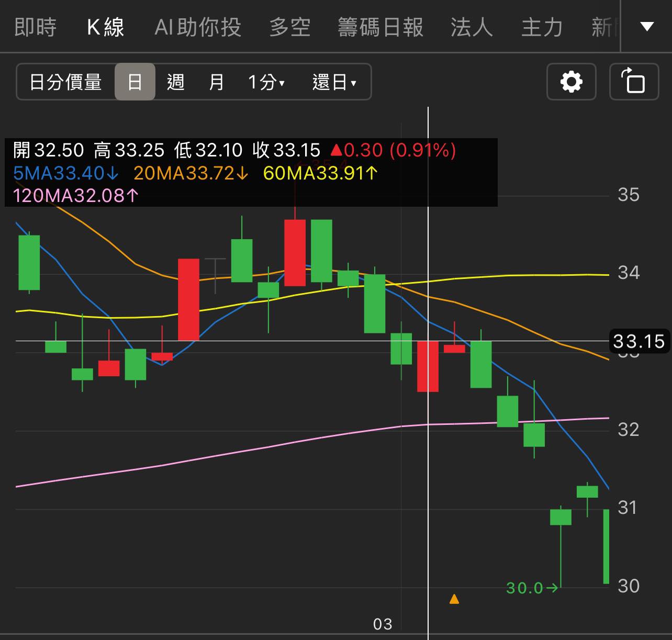Open the 還日 restoration dropdown
This screenshot has width=672, height=640.
(335, 82)
